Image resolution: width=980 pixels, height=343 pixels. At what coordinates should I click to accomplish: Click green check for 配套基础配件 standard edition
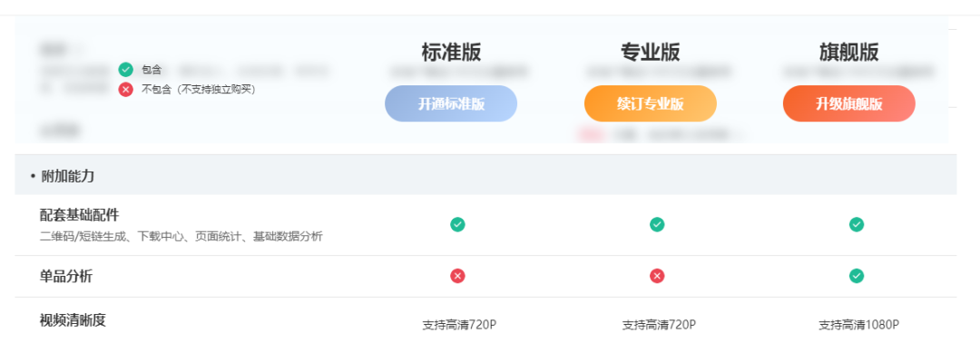(458, 224)
